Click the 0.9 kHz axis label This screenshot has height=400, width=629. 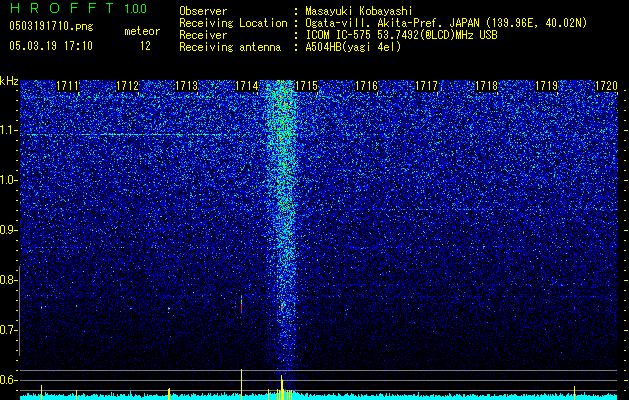tap(8, 230)
